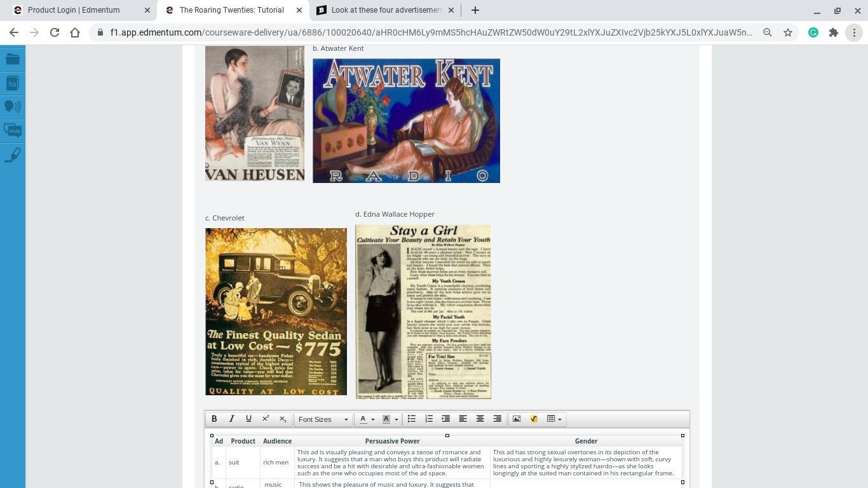Switch to the 'Look at these four advertisements' tab
Viewport: 868px width, 488px height.
(386, 10)
